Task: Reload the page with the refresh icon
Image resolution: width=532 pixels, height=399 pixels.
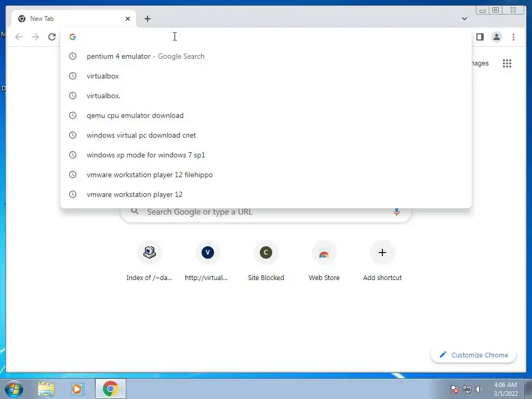Action: click(x=52, y=37)
